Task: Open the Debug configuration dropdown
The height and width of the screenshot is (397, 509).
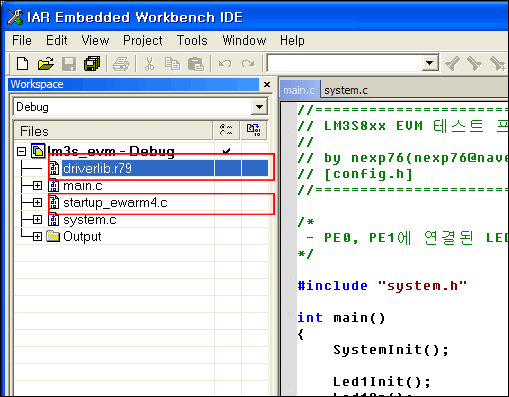Action: pyautogui.click(x=259, y=107)
